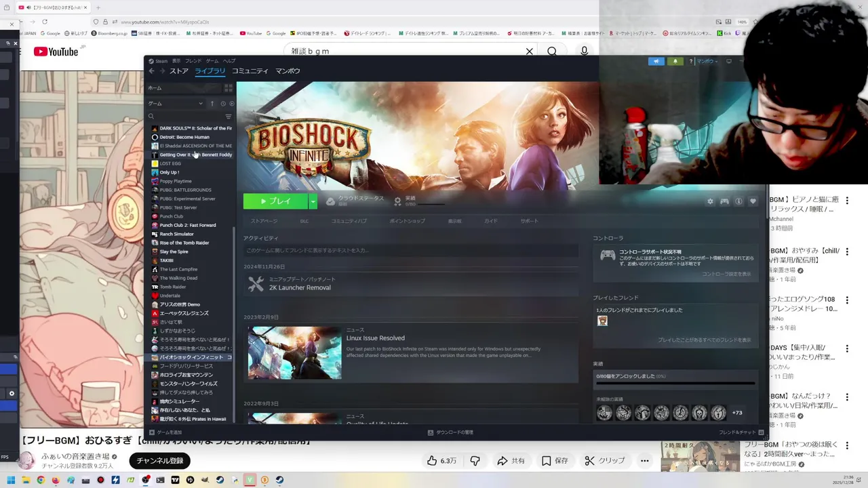Open ヘルプ menu in Steam
This screenshot has height=488, width=868.
tap(229, 61)
